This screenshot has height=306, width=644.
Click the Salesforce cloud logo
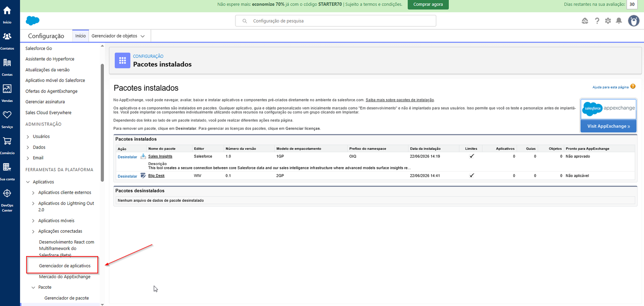click(x=33, y=21)
